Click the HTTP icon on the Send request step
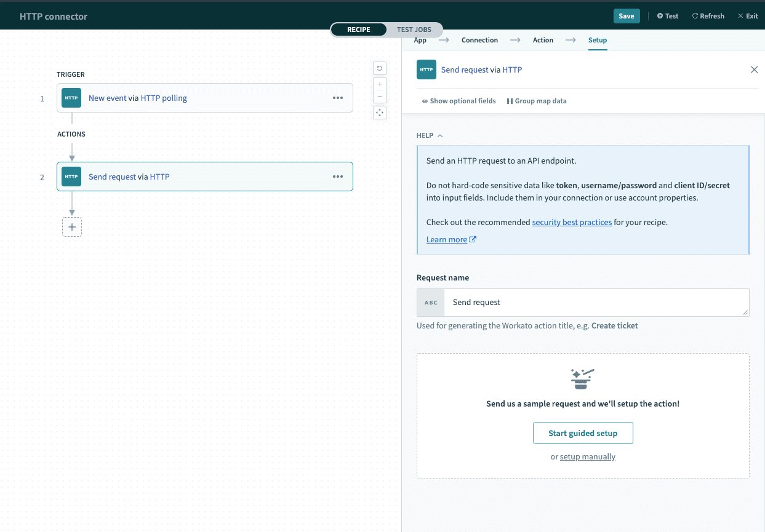This screenshot has width=765, height=532. click(x=71, y=177)
